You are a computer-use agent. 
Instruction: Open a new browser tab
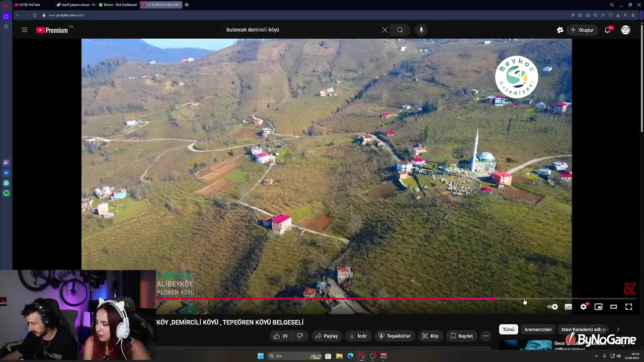187,5
